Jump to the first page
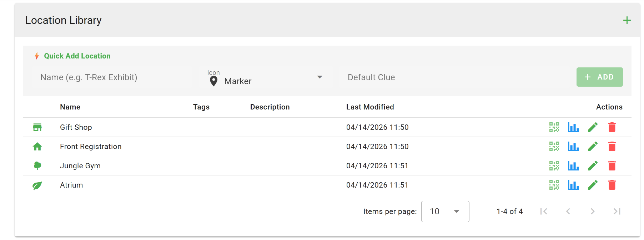Viewport: 644px width, 240px height. pos(544,211)
